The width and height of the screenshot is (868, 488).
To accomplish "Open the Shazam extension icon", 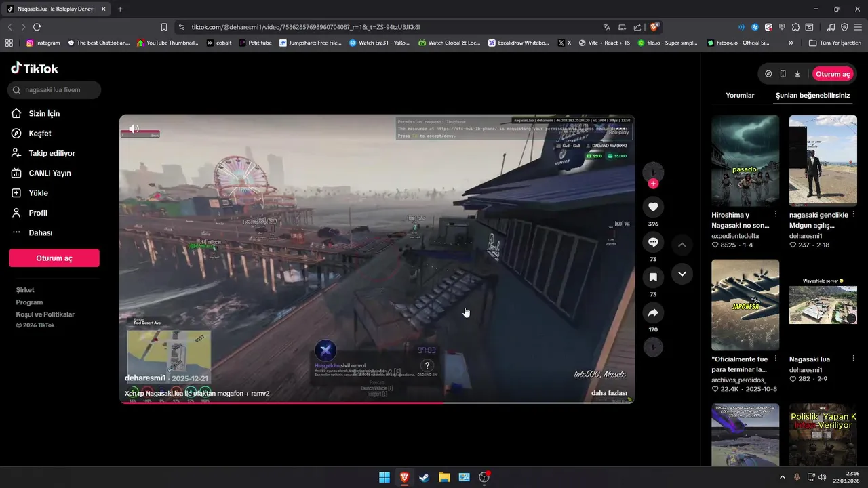I will (755, 27).
